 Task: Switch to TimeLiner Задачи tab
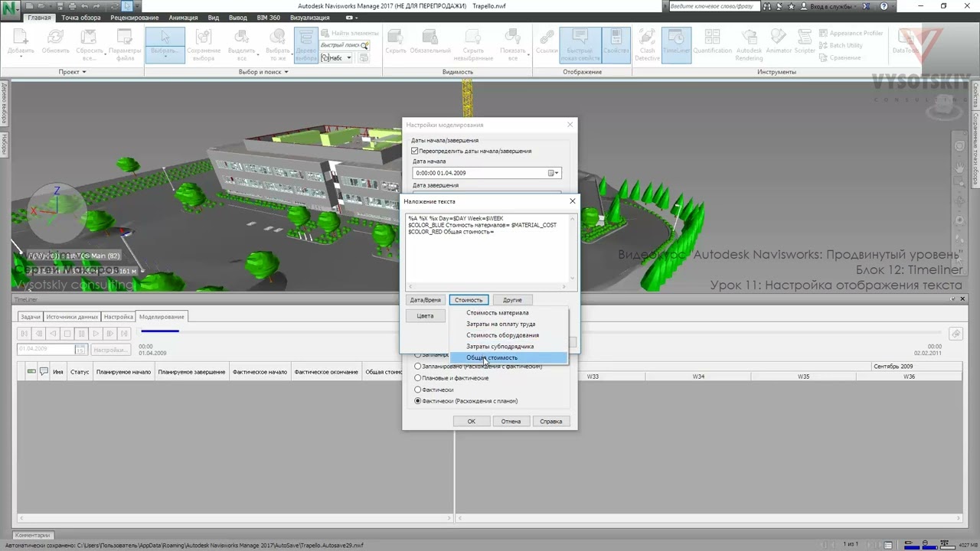click(31, 317)
